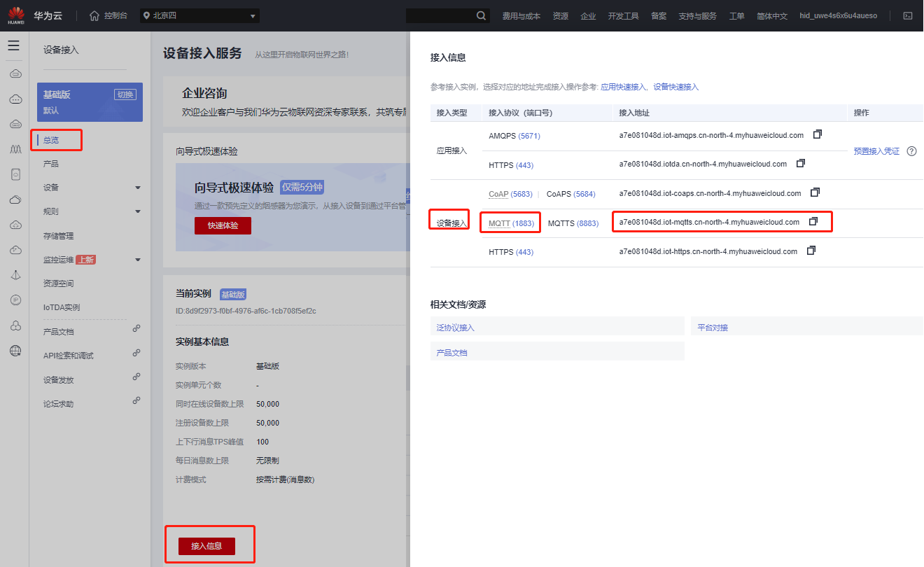Expand the 监控运维 sidebar submenu
Screen dimensions: 924x567
pyautogui.click(x=138, y=260)
